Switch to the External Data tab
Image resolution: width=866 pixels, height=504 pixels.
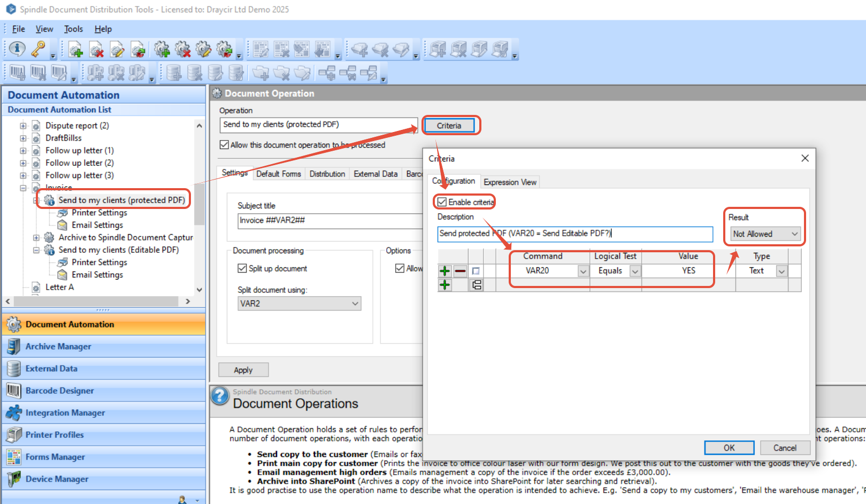(375, 174)
